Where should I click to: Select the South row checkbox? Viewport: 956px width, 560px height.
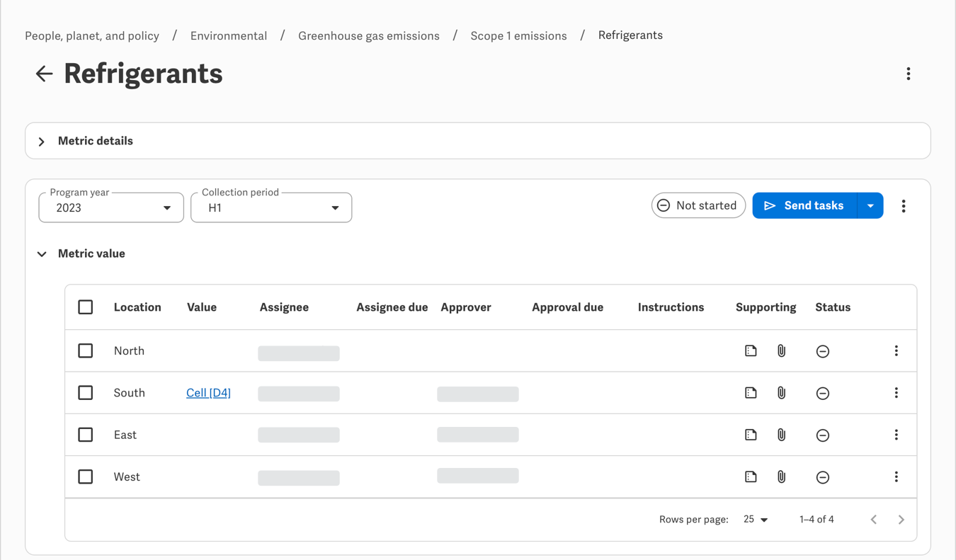pyautogui.click(x=86, y=393)
